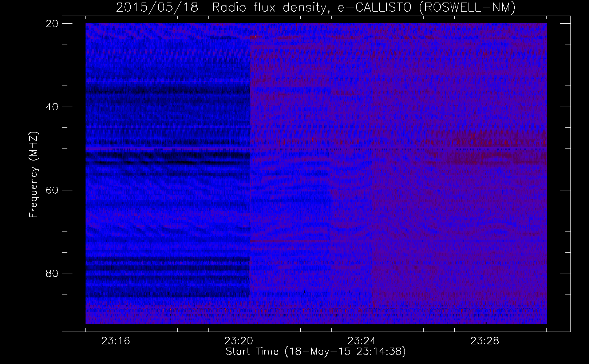The width and height of the screenshot is (589, 364).
Task: Click the plot title mentioning e-CALLISTO (ROSWELL-NM)
Action: tap(316, 7)
